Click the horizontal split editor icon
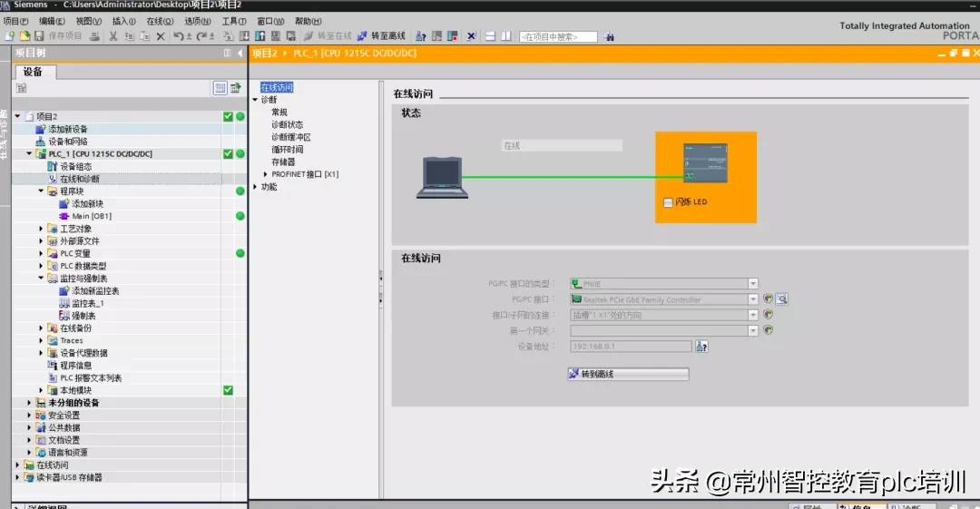 [x=491, y=36]
